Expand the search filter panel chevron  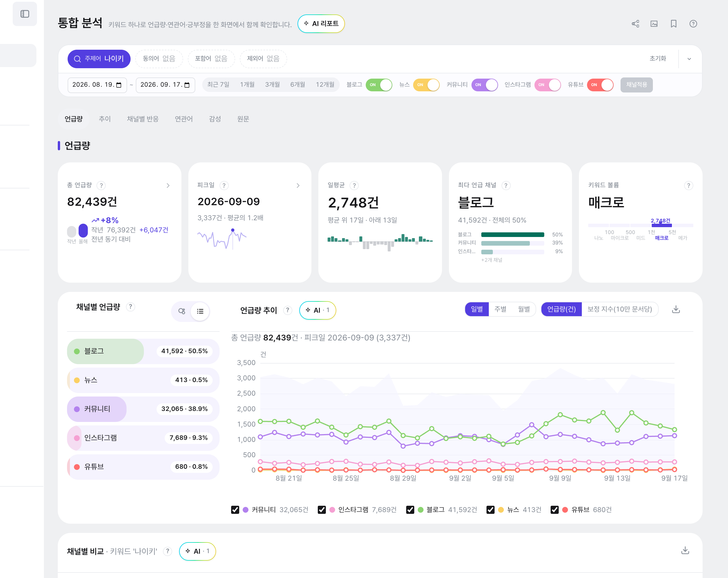(x=689, y=59)
